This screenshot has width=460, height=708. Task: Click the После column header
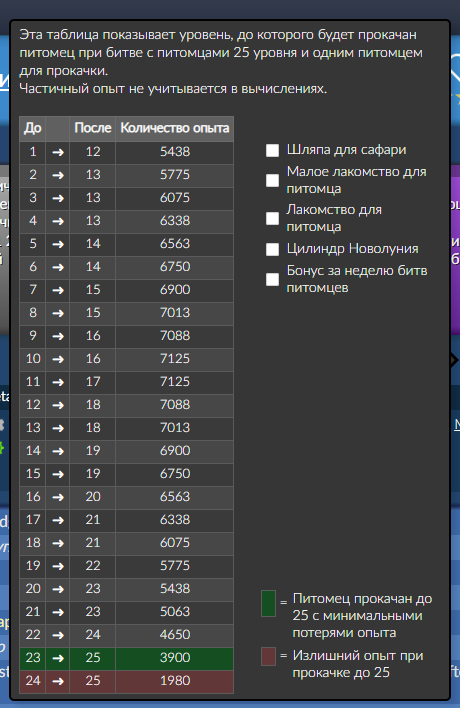coord(93,129)
